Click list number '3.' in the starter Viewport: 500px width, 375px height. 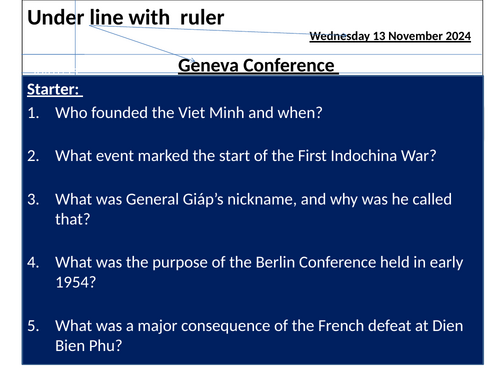pyautogui.click(x=33, y=199)
